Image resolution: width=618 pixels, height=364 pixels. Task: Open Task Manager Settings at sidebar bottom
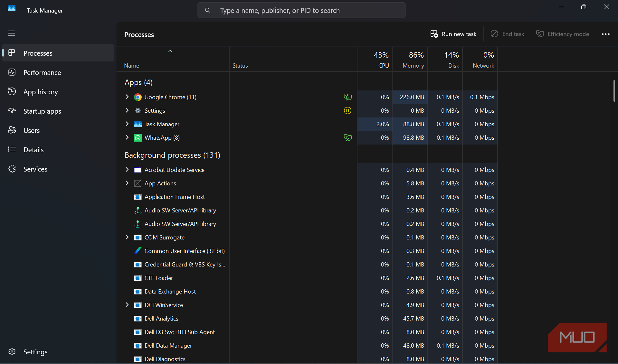58,352
